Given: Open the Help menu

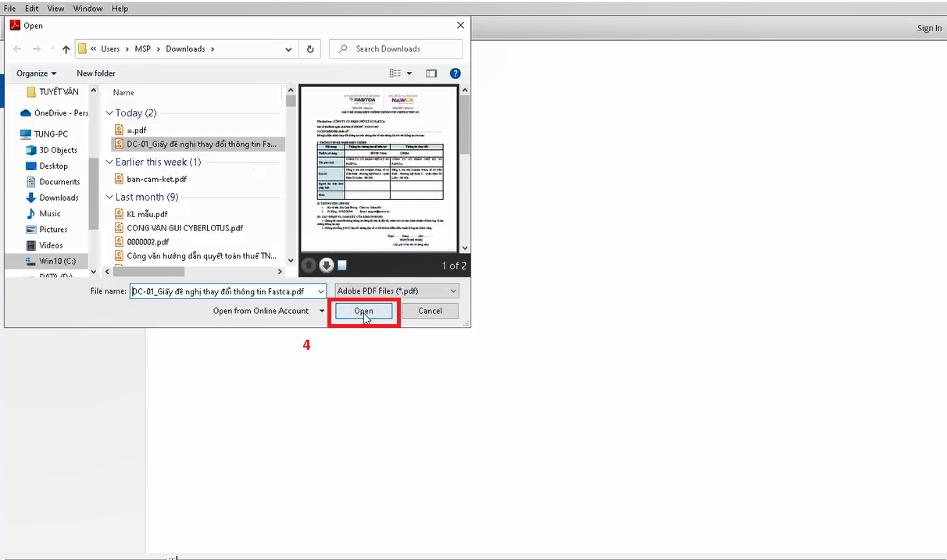Looking at the screenshot, I should (120, 9).
